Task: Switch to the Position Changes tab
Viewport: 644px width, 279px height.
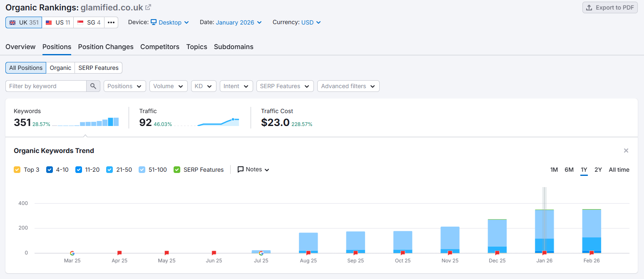Action: click(106, 47)
